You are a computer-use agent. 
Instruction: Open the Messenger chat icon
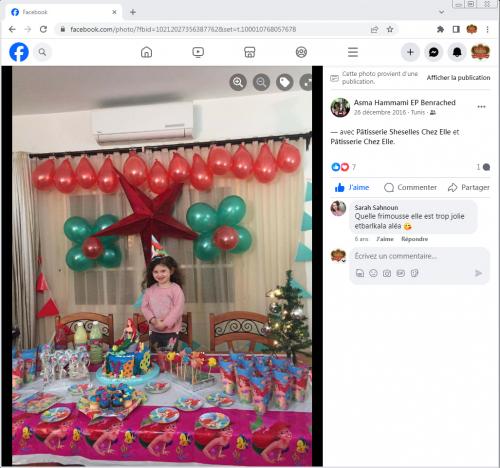coord(433,52)
